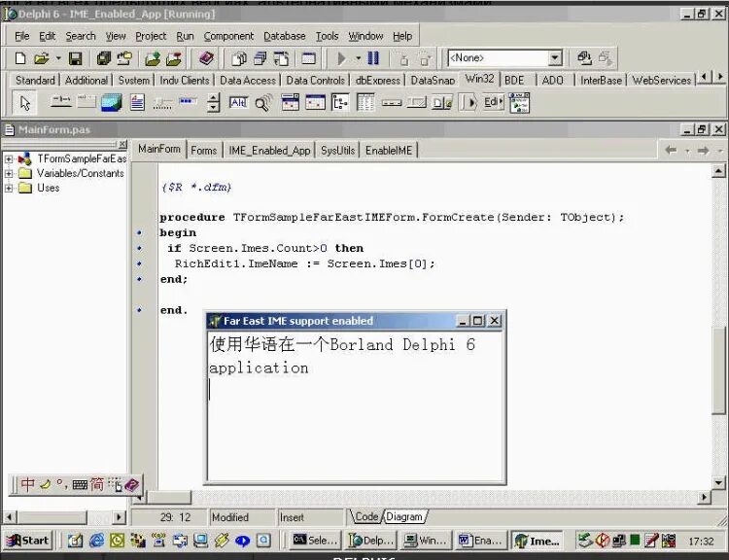Click the View Form toolbar icon
The image size is (729, 560).
click(260, 58)
